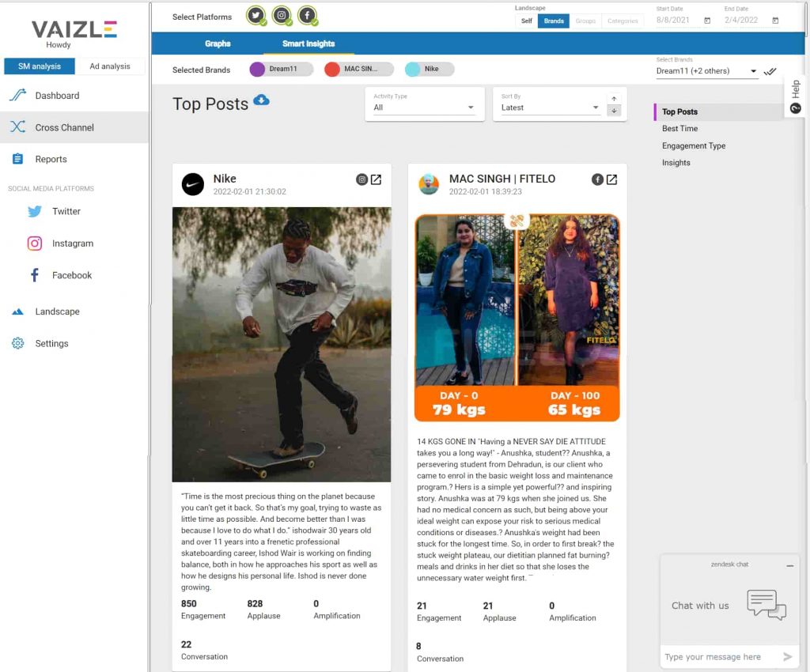Viewport: 810px width, 672px height.
Task: Click the Nike profile avatar
Action: (x=193, y=184)
